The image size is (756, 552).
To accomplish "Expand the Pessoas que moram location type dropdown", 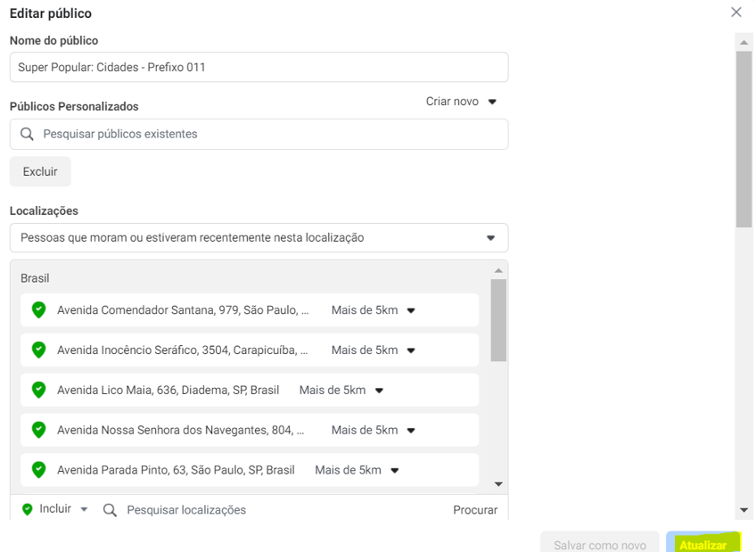I will click(x=259, y=238).
